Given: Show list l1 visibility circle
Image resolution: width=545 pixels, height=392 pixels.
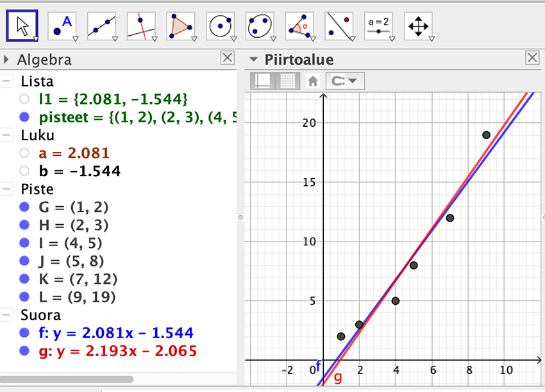Looking at the screenshot, I should pyautogui.click(x=24, y=99).
